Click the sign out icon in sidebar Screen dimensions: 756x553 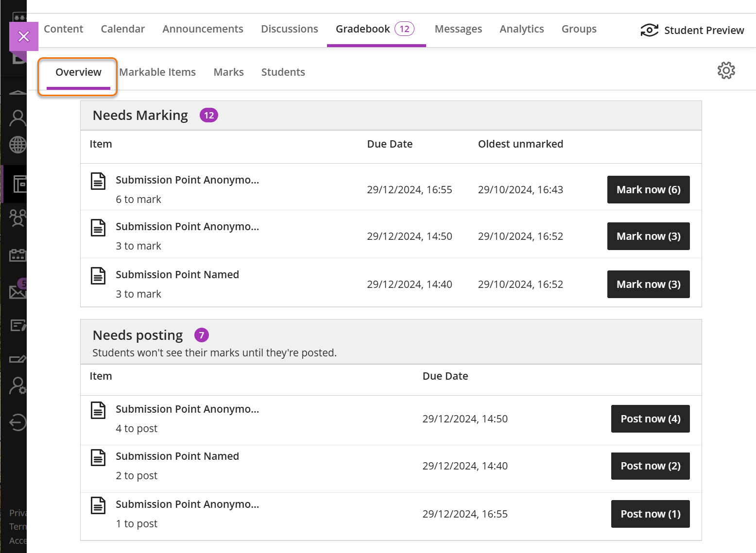(17, 422)
